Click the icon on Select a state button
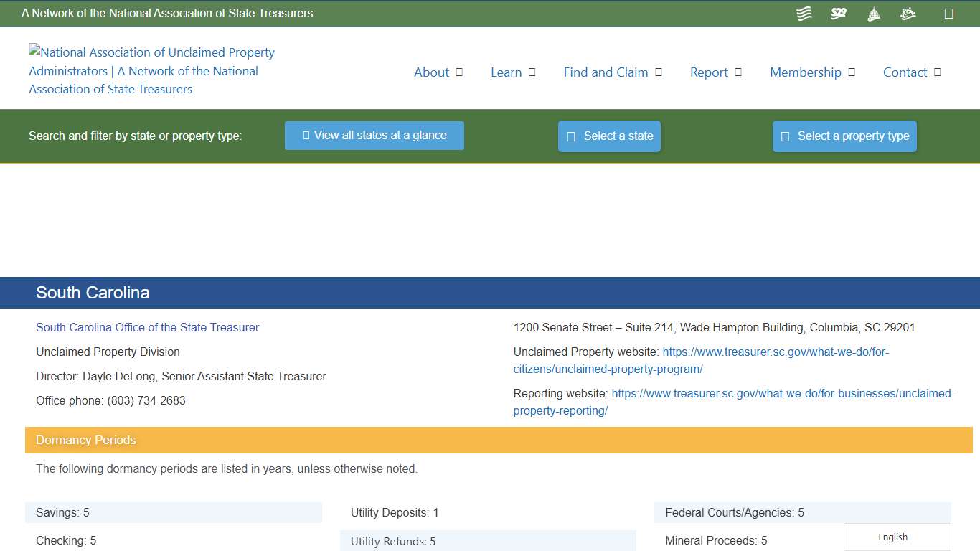 pyautogui.click(x=570, y=136)
